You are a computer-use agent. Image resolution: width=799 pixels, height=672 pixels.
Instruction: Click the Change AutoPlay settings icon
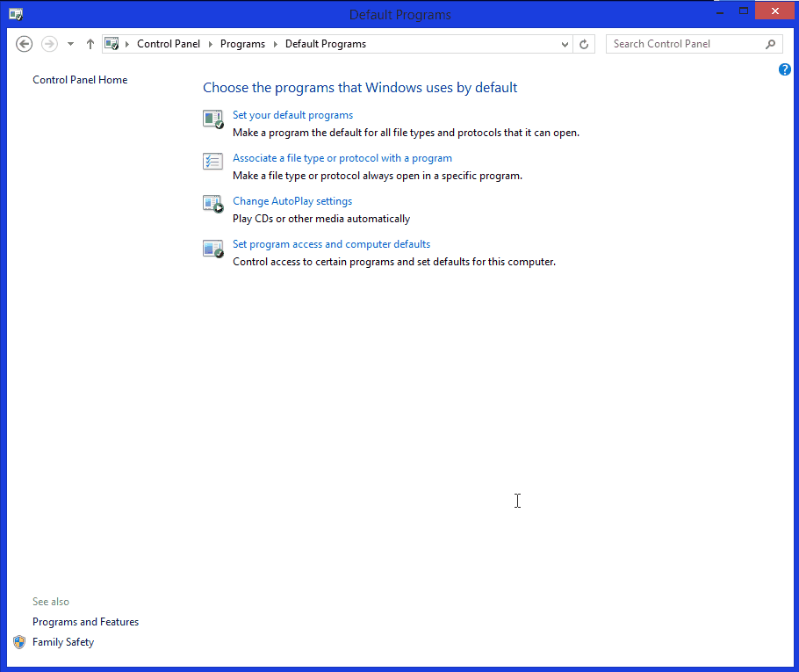(212, 205)
